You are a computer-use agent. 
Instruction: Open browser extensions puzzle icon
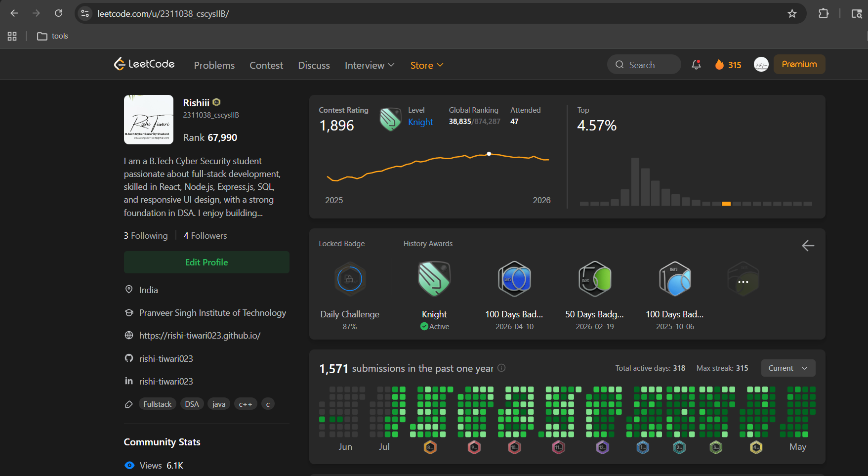pos(824,13)
